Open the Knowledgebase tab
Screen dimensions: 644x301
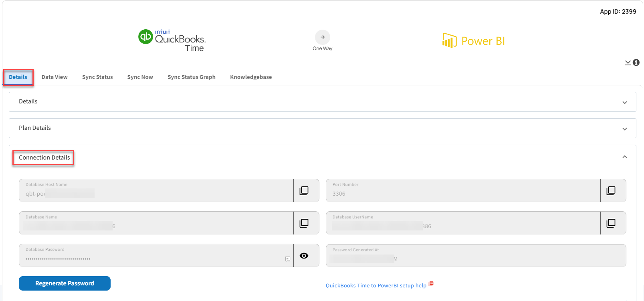click(x=251, y=77)
